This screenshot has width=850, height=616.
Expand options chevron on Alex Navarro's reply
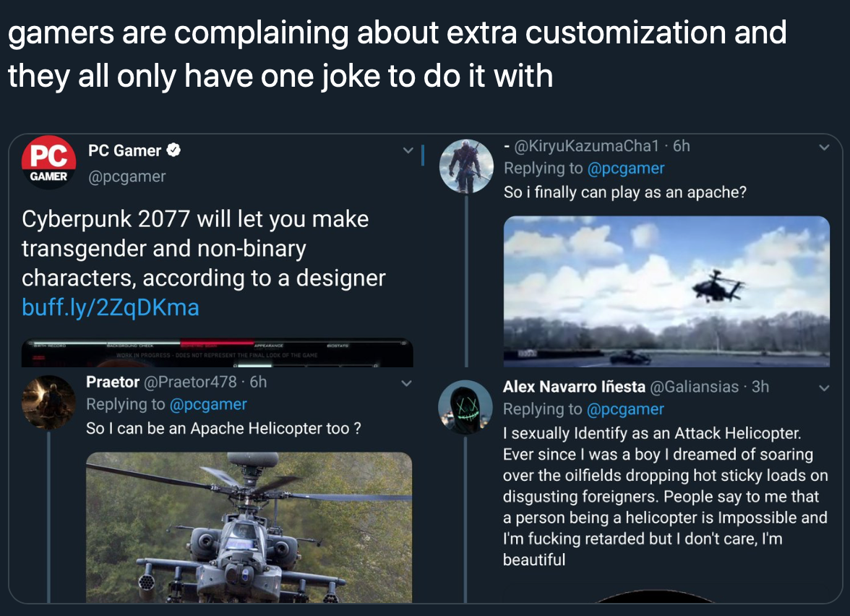[823, 388]
